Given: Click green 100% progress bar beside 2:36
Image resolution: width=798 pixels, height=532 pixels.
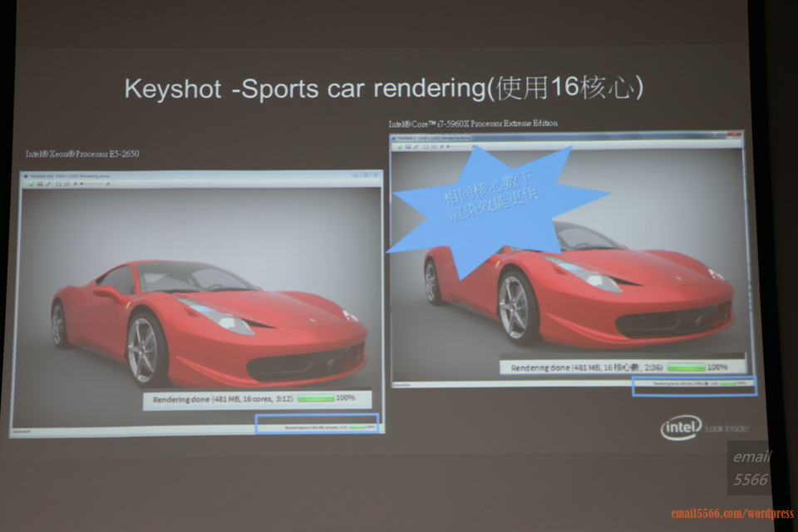Looking at the screenshot, I should click(x=686, y=367).
